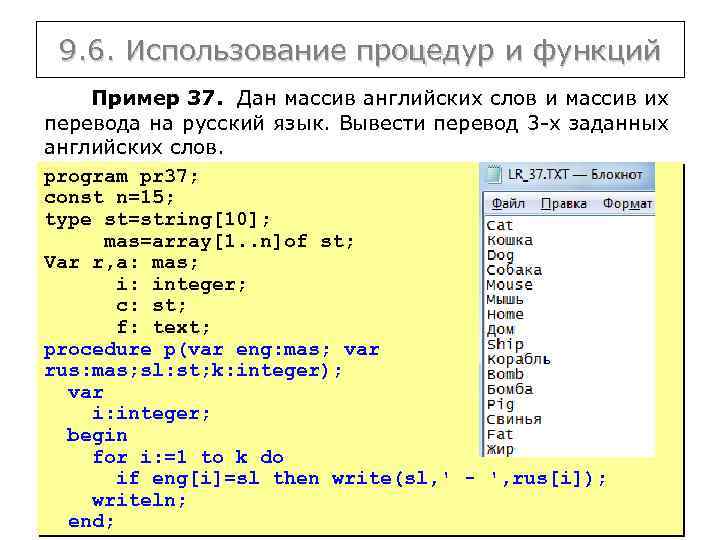Viewport: 720px width, 540px height.
Task: Click the line rus:mas;sl:st;k:integer);
Action: pos(193,371)
